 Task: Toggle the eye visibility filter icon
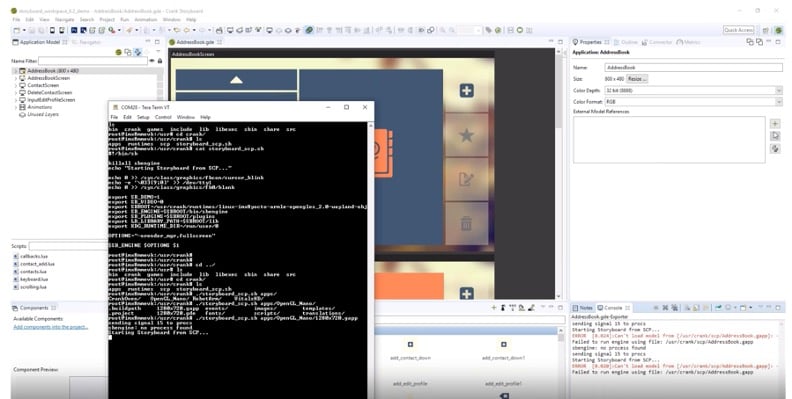152,61
